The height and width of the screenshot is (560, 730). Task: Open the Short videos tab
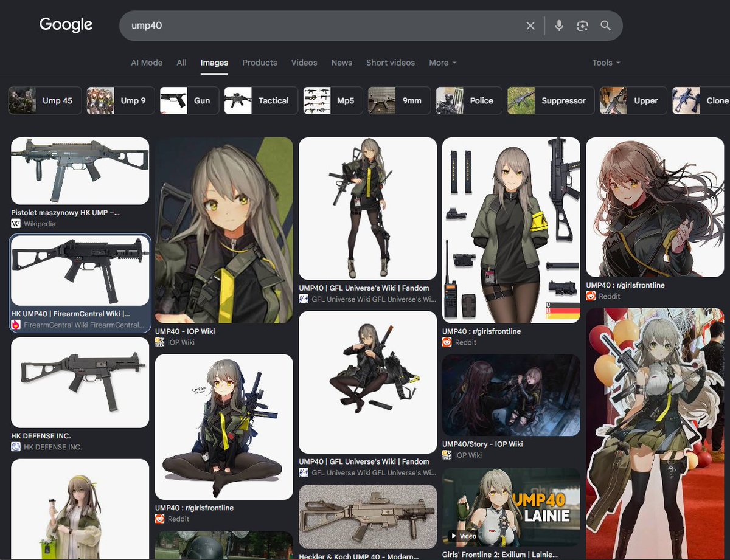(391, 63)
